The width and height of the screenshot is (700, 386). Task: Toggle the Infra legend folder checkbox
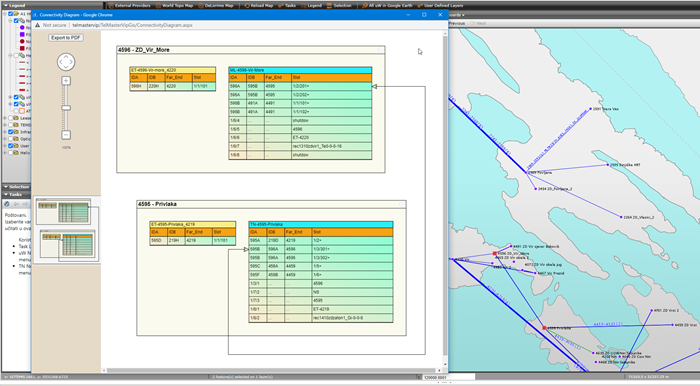[x=11, y=132]
